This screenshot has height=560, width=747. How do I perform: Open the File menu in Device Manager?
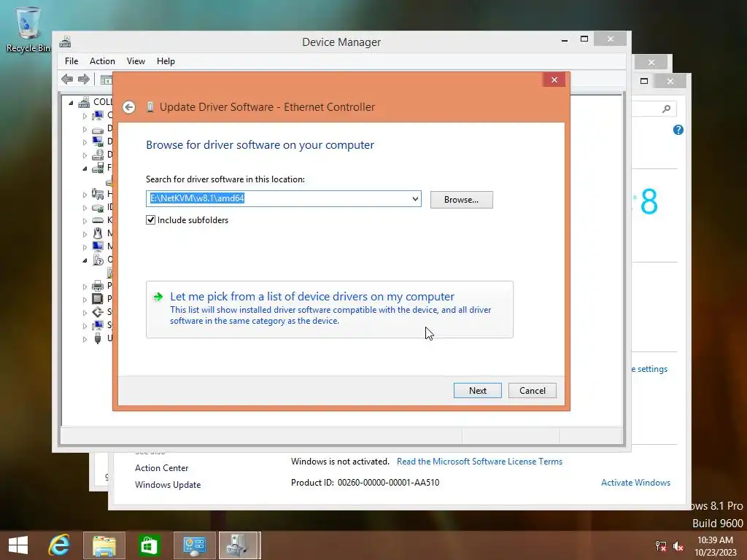click(71, 61)
